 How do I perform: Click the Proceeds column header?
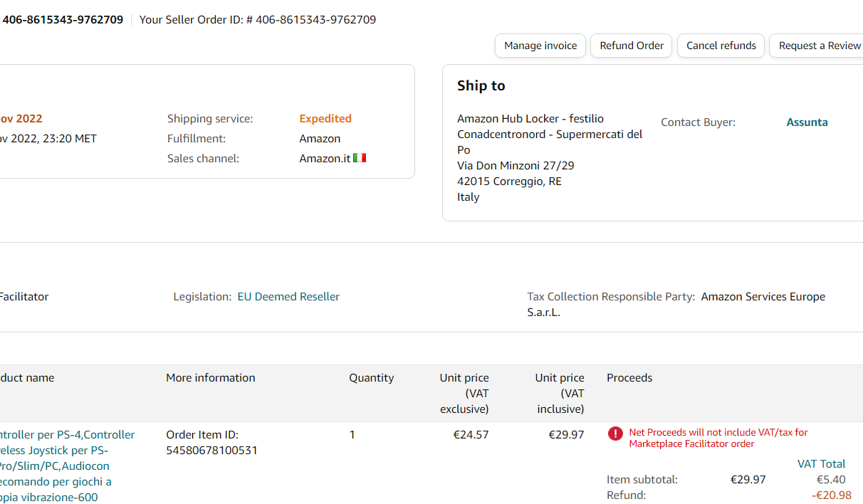(629, 378)
